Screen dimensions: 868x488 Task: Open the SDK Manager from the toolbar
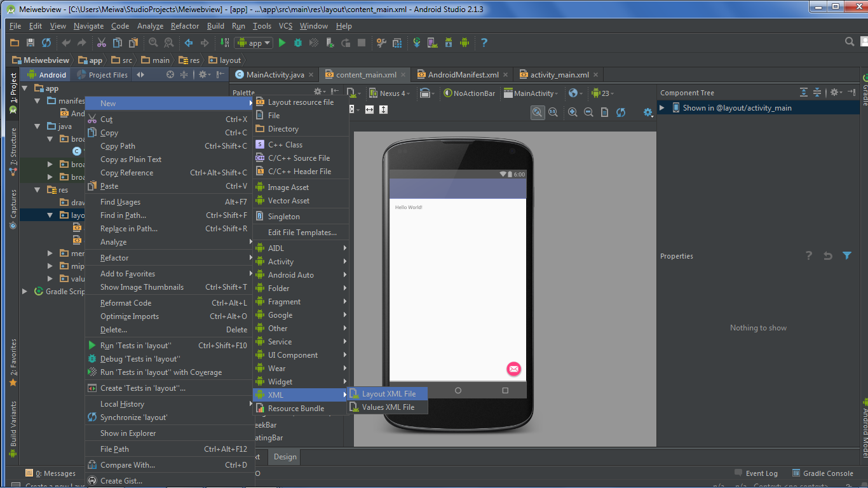pos(447,43)
